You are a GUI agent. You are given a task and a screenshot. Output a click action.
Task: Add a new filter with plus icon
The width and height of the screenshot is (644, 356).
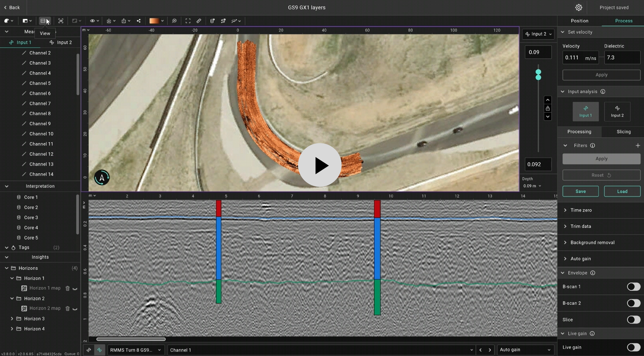coord(638,146)
